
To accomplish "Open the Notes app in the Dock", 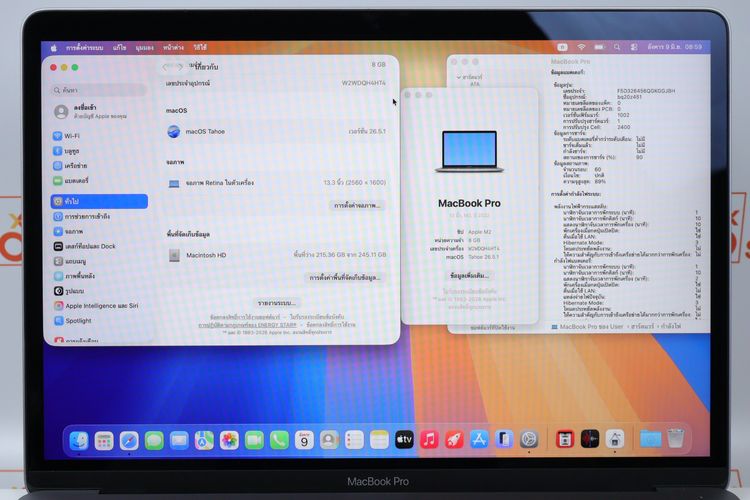I will [x=379, y=440].
